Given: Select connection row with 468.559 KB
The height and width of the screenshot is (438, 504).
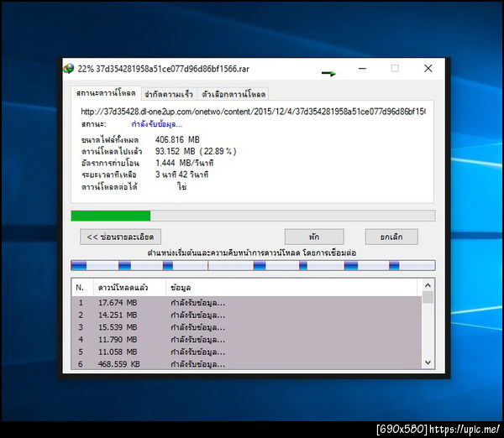Looking at the screenshot, I should pos(246,364).
